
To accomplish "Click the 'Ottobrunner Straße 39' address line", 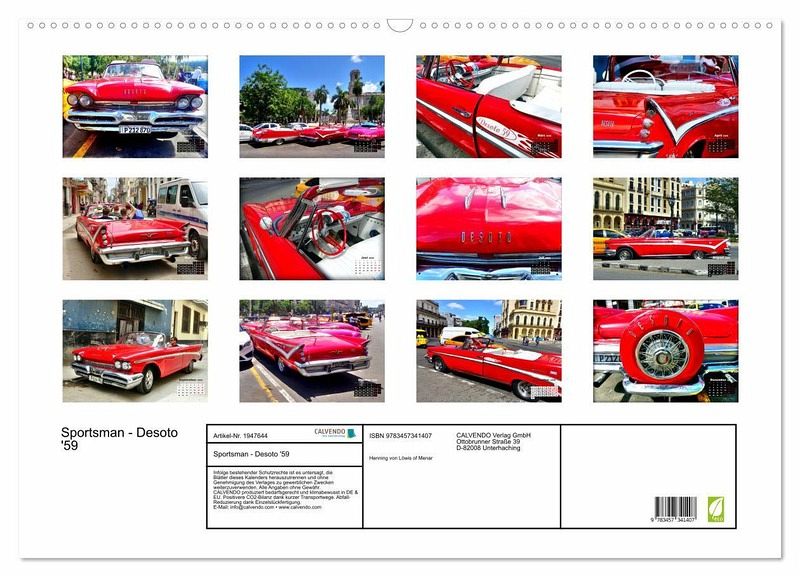I will [488, 441].
